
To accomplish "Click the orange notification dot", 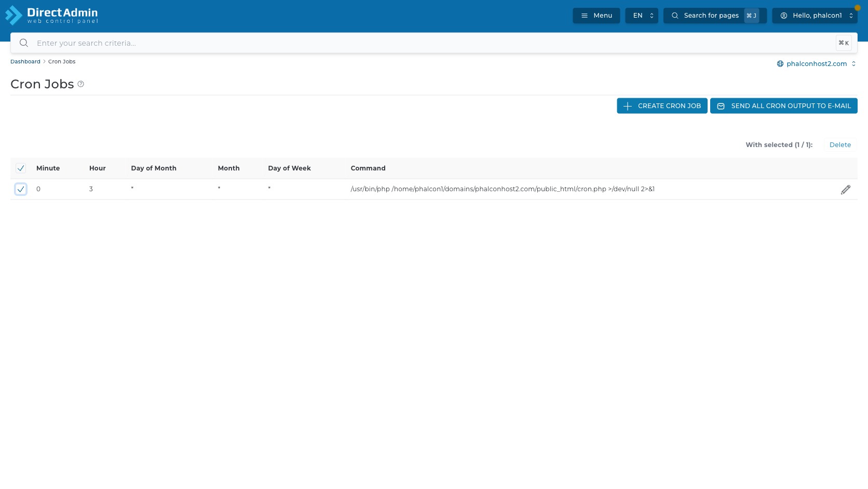I will click(x=857, y=8).
